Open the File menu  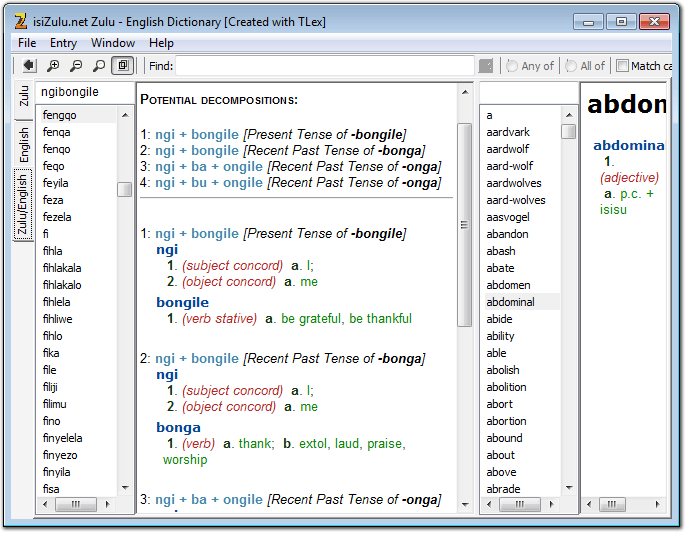(x=27, y=43)
